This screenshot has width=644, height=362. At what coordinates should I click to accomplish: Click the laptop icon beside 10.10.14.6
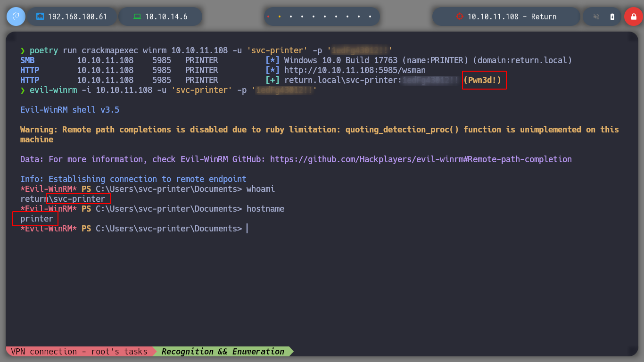pyautogui.click(x=137, y=16)
